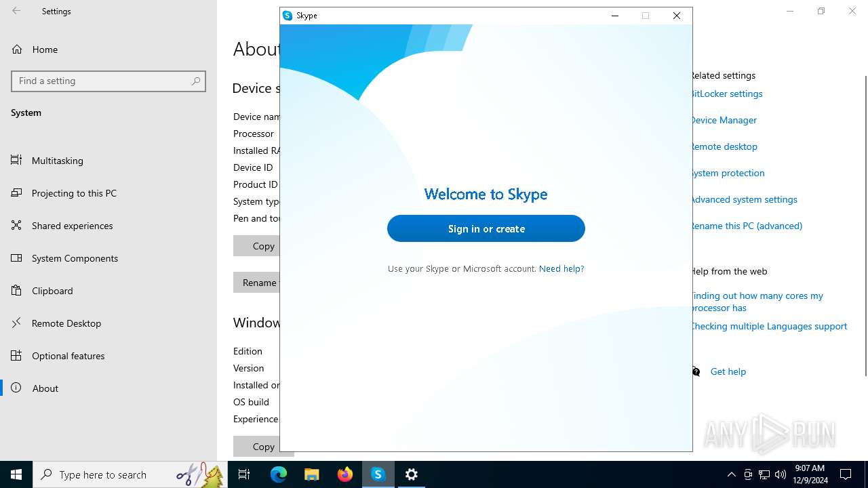This screenshot has width=868, height=488.
Task: Click the About info icon
Action: (x=16, y=388)
